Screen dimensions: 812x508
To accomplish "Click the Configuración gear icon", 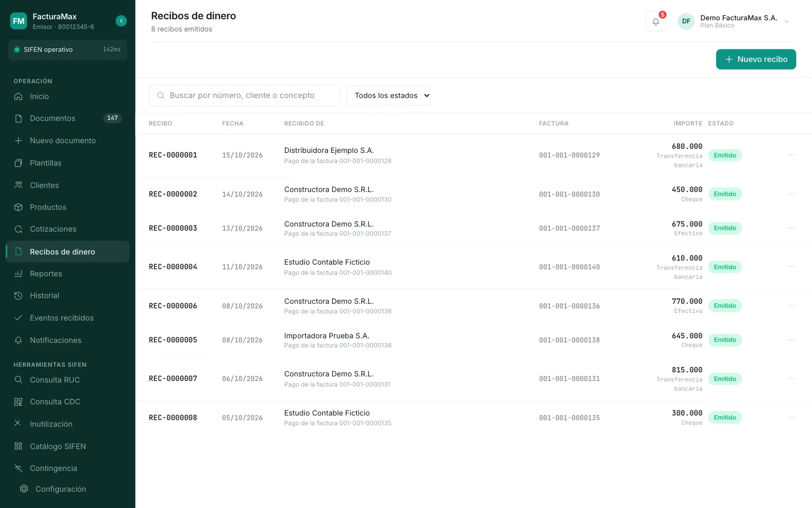I will (24, 489).
